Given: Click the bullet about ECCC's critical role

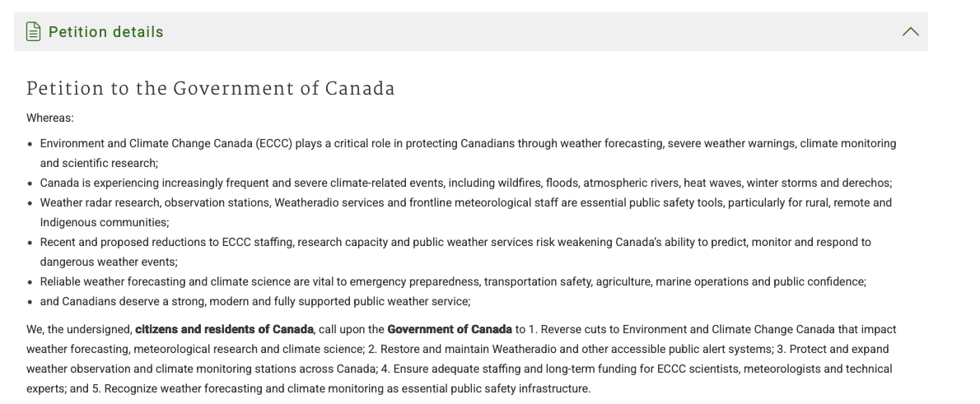Looking at the screenshot, I should (468, 153).
